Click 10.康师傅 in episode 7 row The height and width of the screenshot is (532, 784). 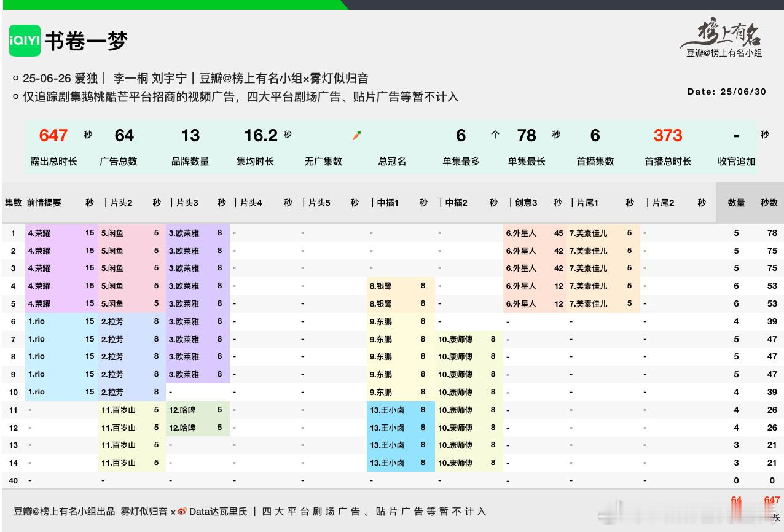tap(455, 339)
